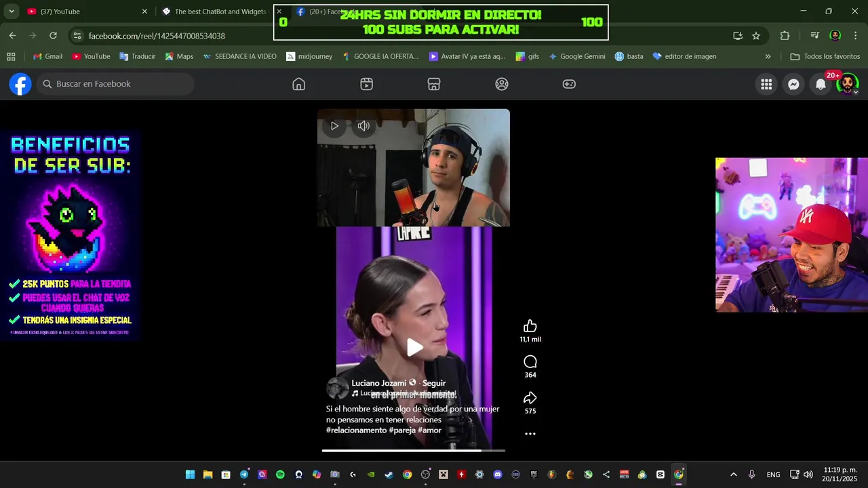Viewport: 868px width, 488px height.
Task: Open Chrome media control icon
Action: (x=815, y=36)
